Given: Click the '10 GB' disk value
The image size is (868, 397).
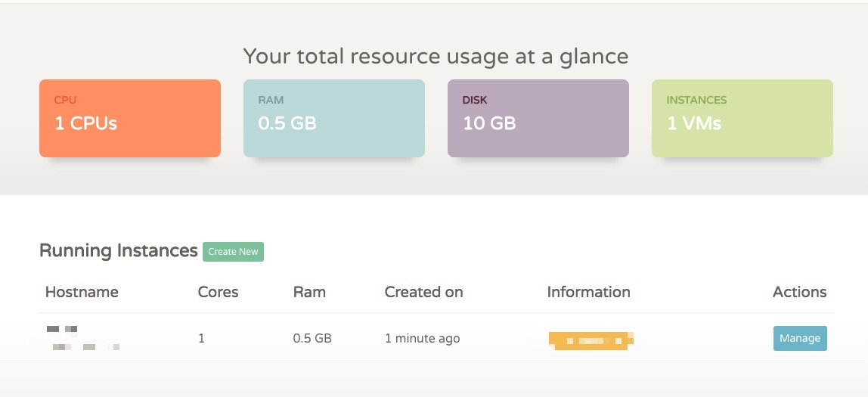Looking at the screenshot, I should (x=489, y=123).
